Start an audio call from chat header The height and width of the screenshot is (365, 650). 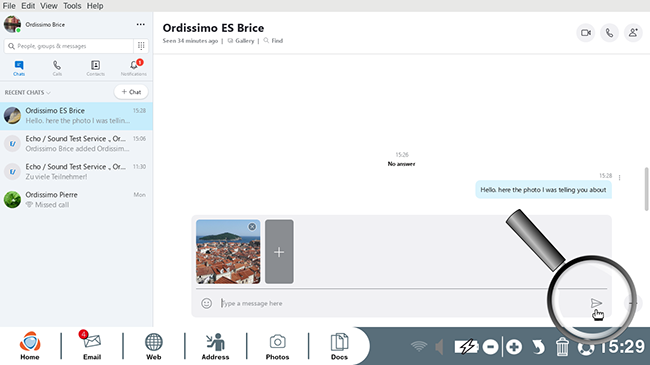tap(609, 33)
